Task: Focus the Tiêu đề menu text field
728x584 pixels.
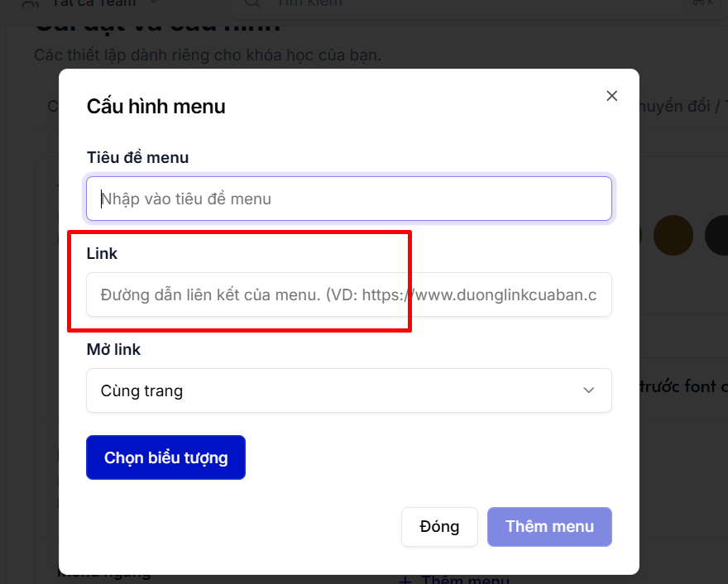Action: pos(348,199)
